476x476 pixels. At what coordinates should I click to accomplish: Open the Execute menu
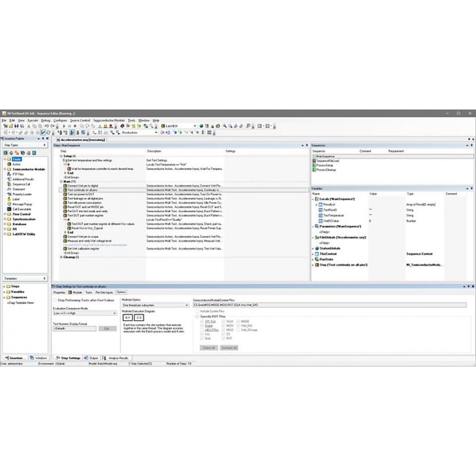click(x=33, y=120)
